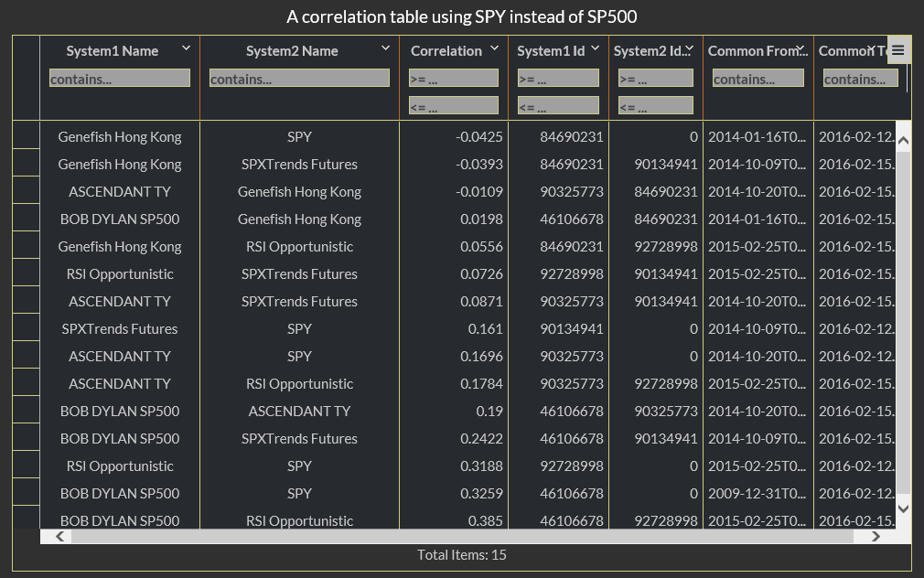This screenshot has width=924, height=578.
Task: Focus Correlation less-than filter field
Action: point(454,106)
